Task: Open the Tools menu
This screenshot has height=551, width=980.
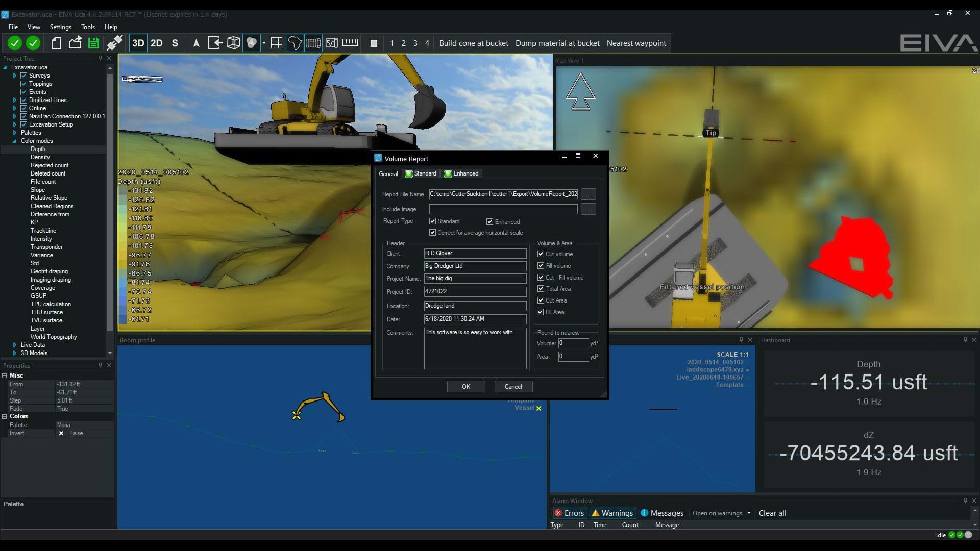Action: click(88, 27)
